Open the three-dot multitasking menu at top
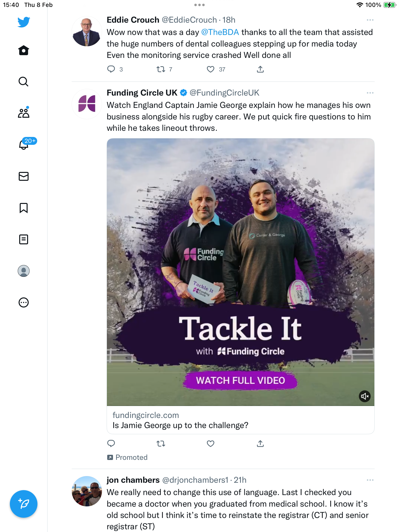The image size is (399, 532). point(199,5)
